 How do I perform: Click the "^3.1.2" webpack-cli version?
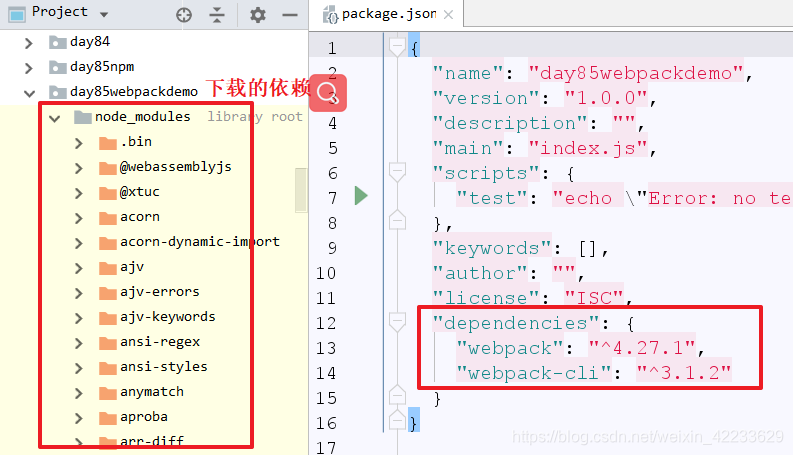point(684,373)
